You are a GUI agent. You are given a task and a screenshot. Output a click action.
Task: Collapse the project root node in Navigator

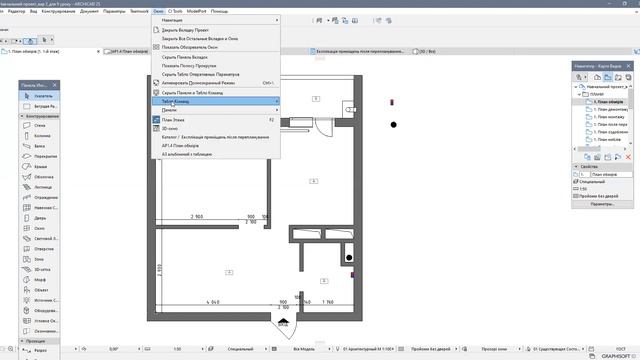(576, 87)
